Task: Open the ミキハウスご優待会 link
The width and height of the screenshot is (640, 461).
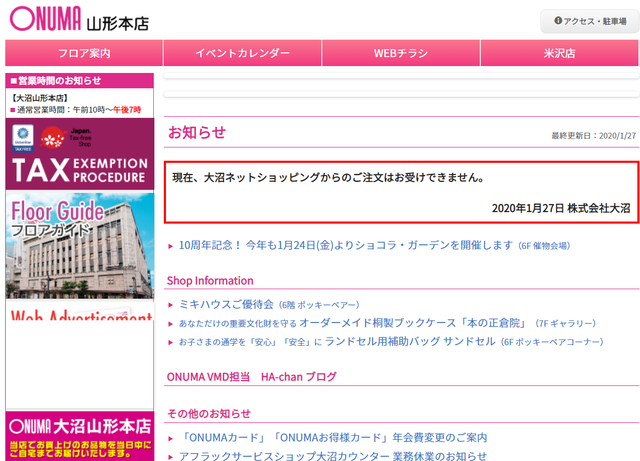Action: point(269,305)
